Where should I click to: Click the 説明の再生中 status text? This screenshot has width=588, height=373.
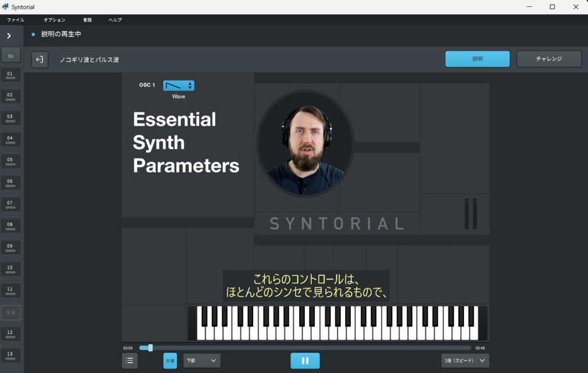(x=61, y=34)
